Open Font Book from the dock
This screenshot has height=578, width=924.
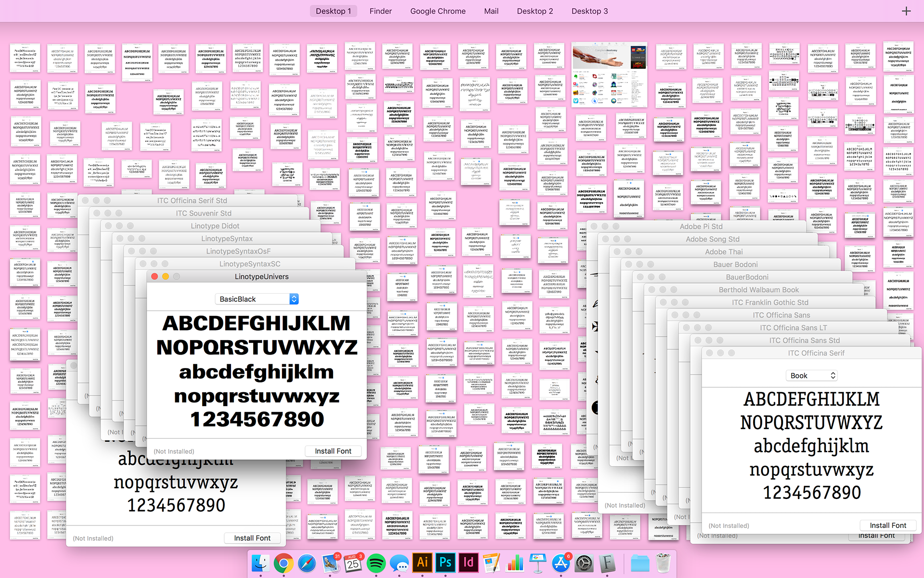coord(607,563)
